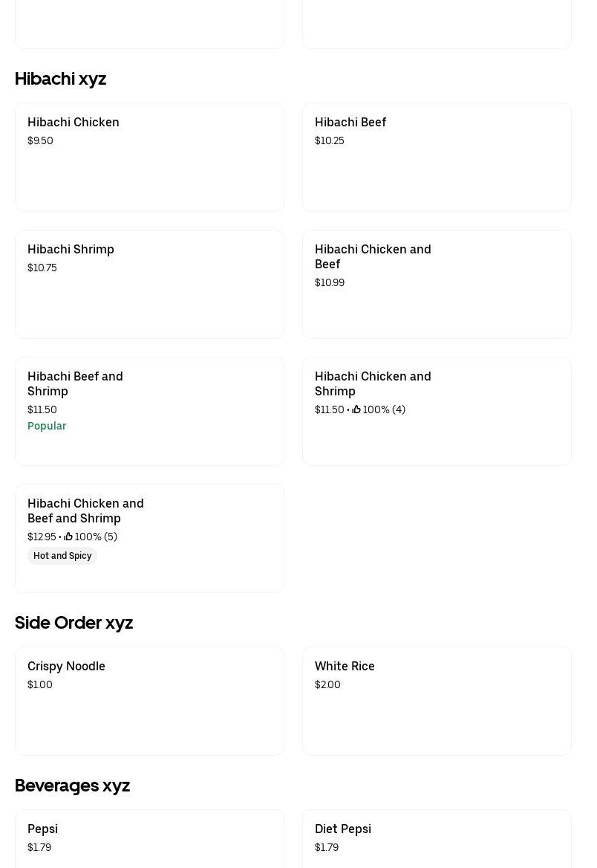The width and height of the screenshot is (597, 868).
Task: Select the Hibachi Beef menu card
Action: coord(437,158)
